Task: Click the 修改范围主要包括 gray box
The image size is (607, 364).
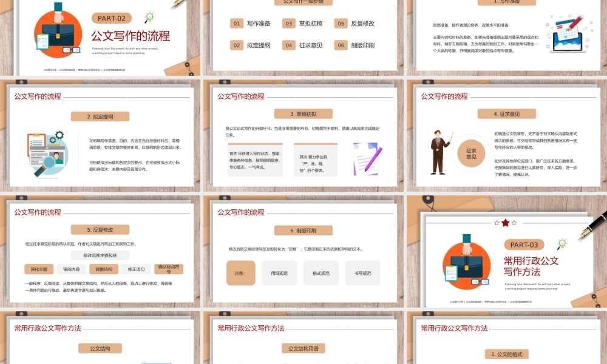Action: click(x=100, y=255)
